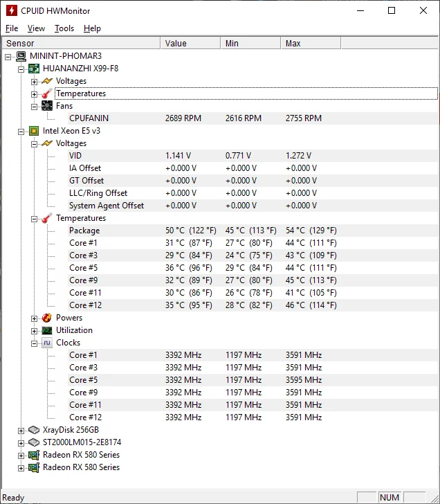Expand the second Radeon RX 580 node
This screenshot has width=440, height=504.
tap(21, 468)
